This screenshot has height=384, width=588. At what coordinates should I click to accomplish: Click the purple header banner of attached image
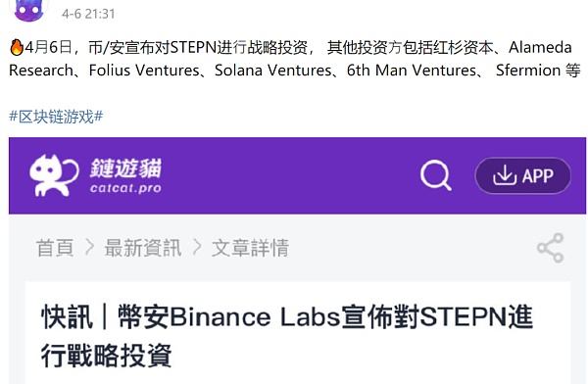[x=297, y=175]
